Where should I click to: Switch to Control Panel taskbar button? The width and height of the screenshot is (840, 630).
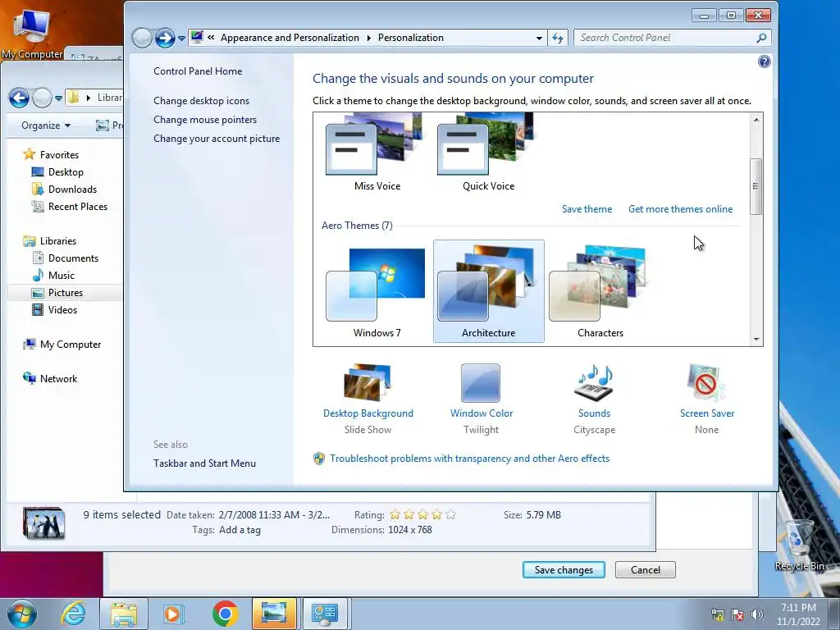[x=325, y=614]
